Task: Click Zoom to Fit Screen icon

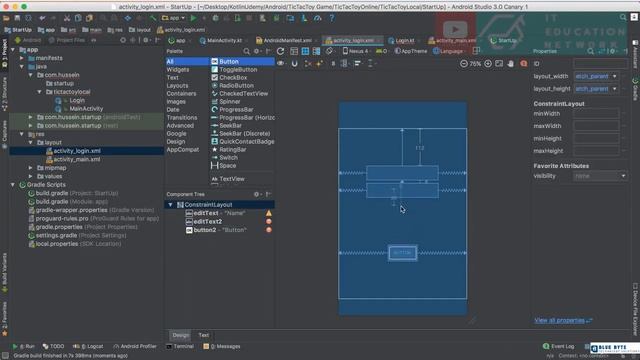Action: [x=499, y=64]
